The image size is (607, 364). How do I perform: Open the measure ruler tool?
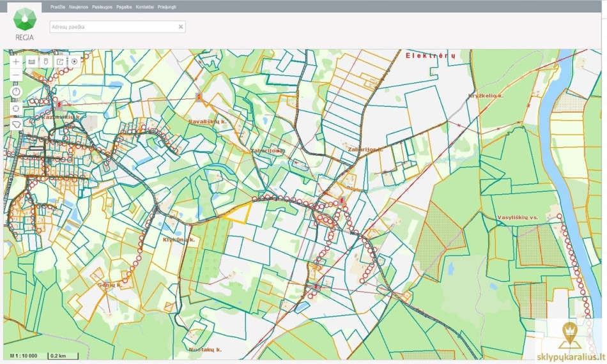pyautogui.click(x=32, y=61)
